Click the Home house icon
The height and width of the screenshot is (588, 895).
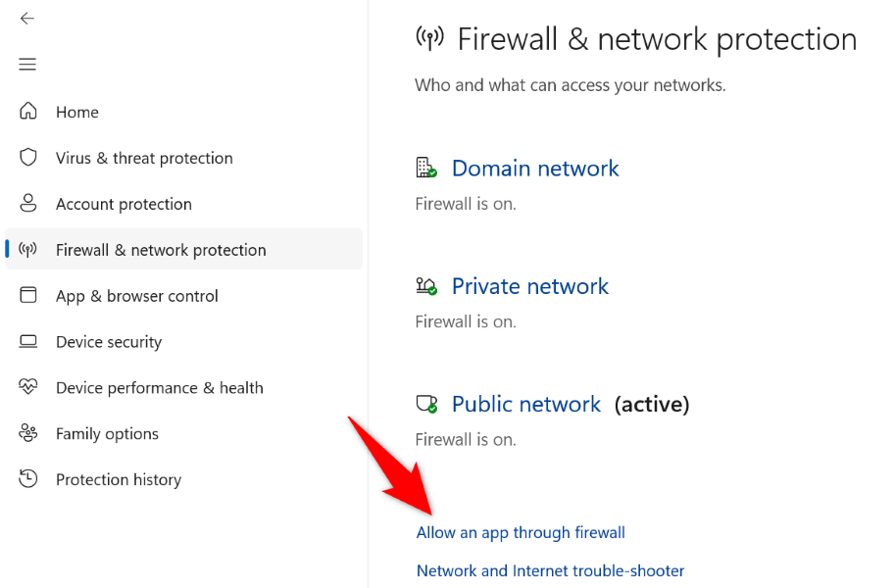[28, 112]
